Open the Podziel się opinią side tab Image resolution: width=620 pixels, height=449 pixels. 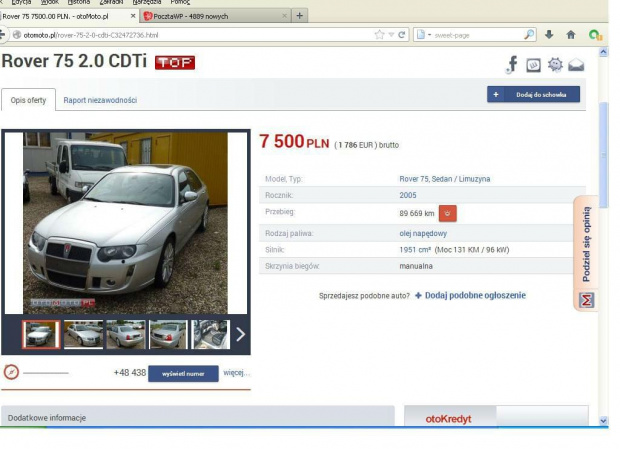click(x=586, y=244)
